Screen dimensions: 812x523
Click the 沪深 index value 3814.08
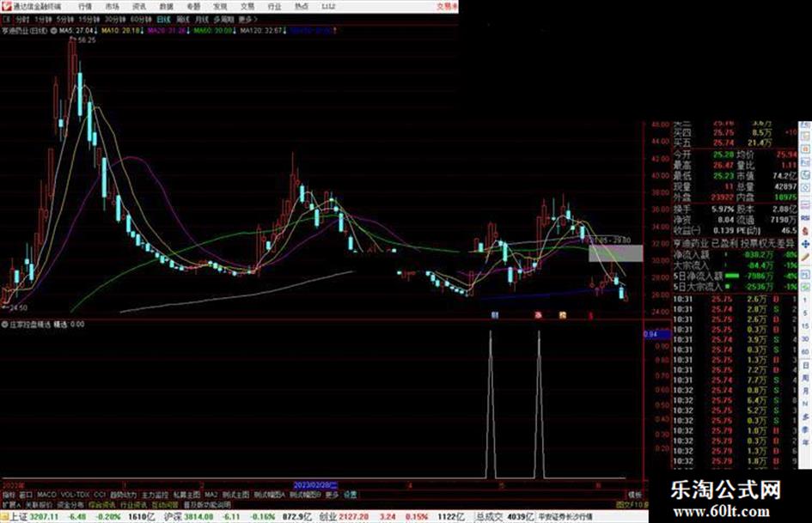[x=198, y=517]
